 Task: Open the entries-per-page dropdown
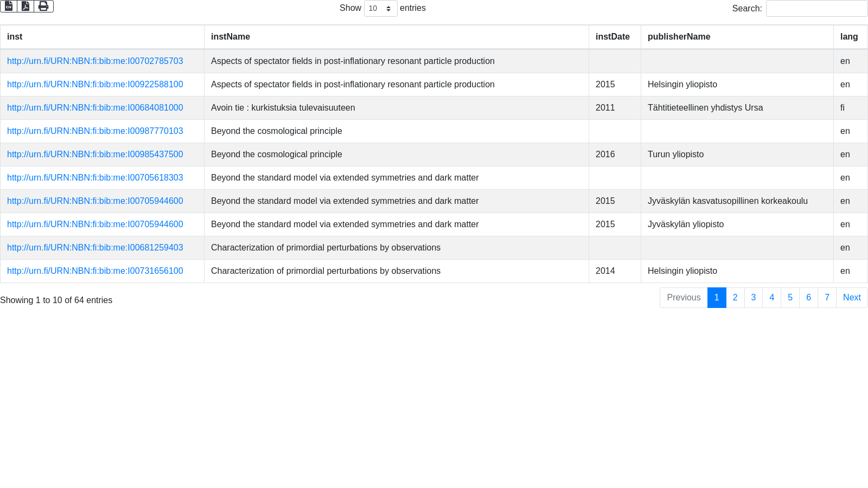[380, 9]
